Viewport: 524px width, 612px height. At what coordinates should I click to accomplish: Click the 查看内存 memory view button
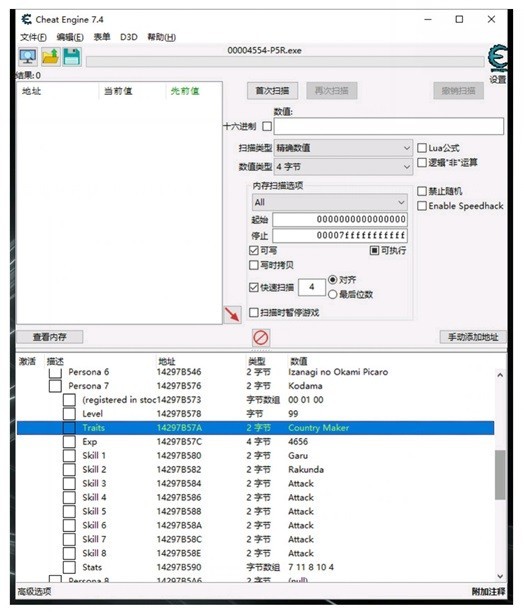pos(50,337)
